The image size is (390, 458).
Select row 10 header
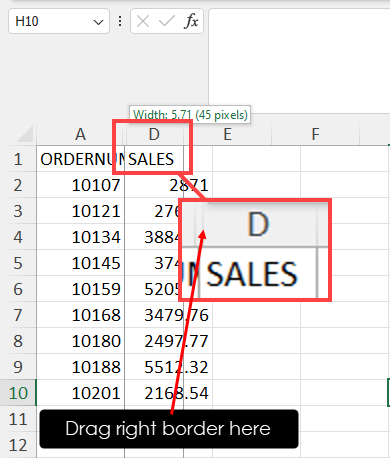(x=18, y=393)
